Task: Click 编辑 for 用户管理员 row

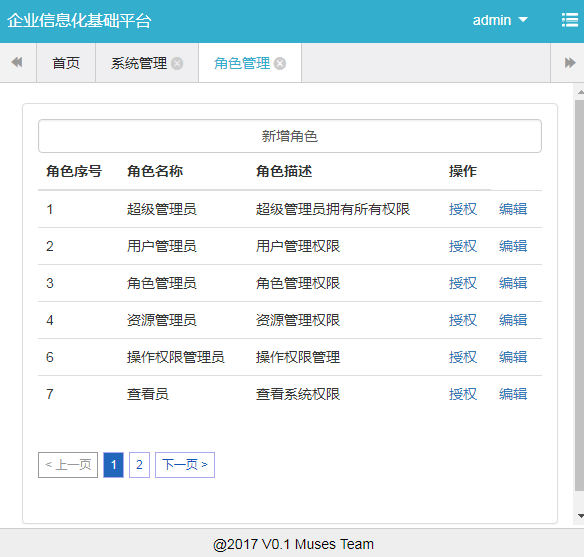Action: click(513, 246)
